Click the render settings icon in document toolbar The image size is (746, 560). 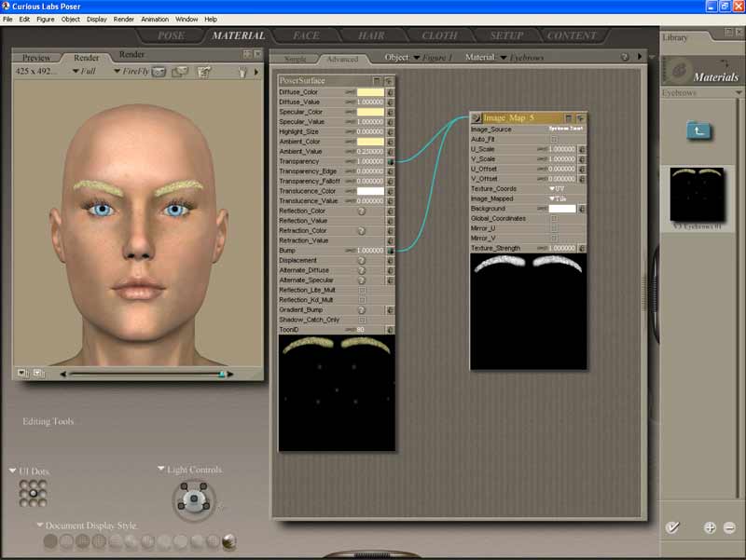[203, 71]
